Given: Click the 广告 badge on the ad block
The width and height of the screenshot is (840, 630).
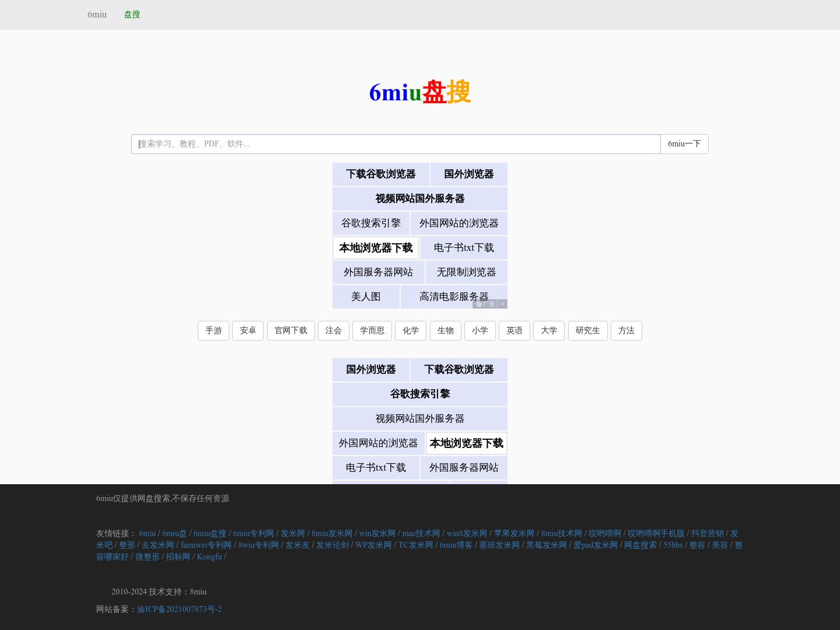Looking at the screenshot, I should 485,304.
